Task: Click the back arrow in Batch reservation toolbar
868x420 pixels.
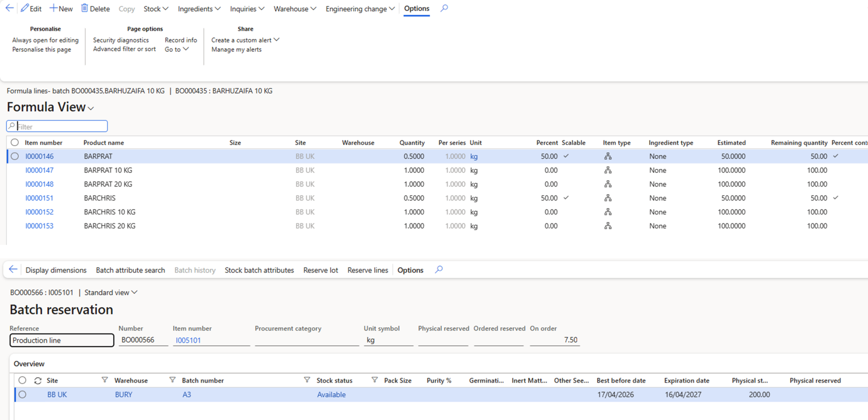Action: tap(13, 269)
